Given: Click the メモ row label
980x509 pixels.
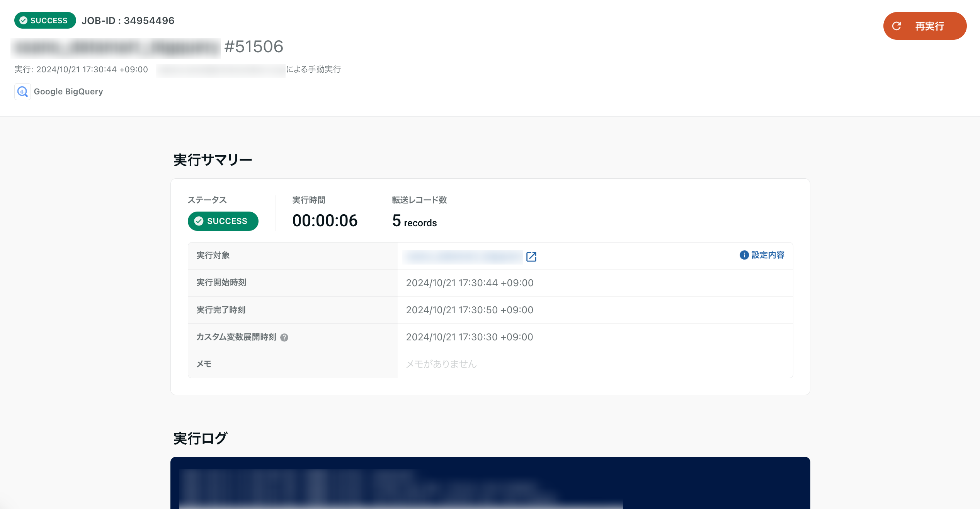Looking at the screenshot, I should point(204,364).
